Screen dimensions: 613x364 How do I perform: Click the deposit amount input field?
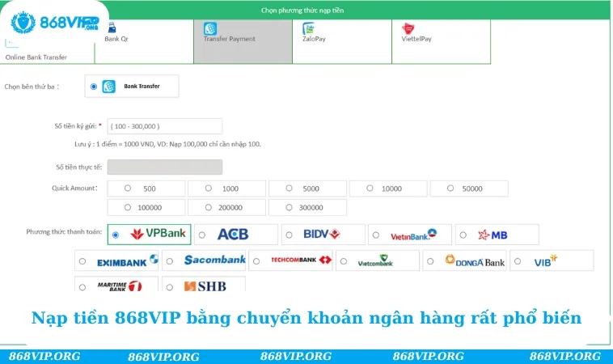164,126
